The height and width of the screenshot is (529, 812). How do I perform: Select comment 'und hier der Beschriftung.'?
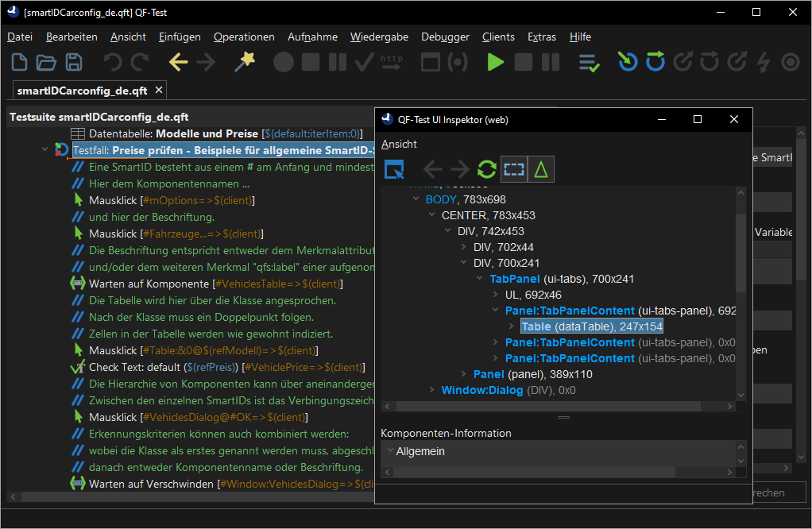[x=152, y=217]
